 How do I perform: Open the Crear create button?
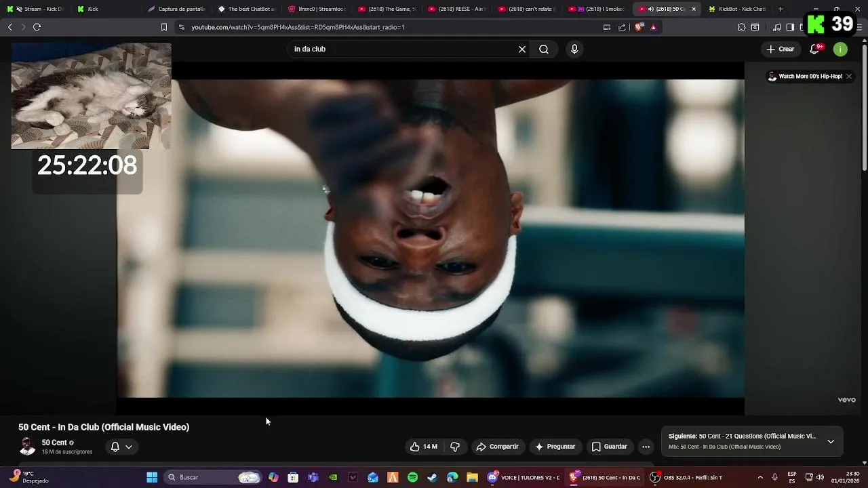[x=781, y=49]
